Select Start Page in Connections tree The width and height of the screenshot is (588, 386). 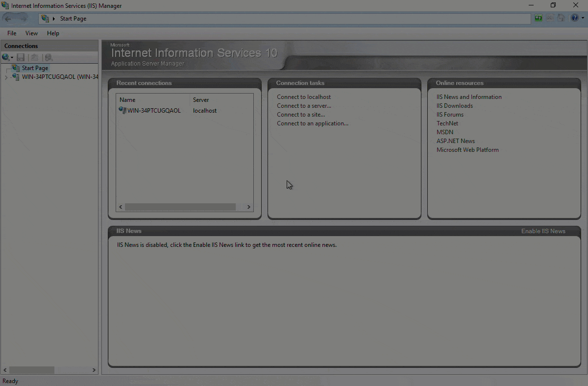35,68
